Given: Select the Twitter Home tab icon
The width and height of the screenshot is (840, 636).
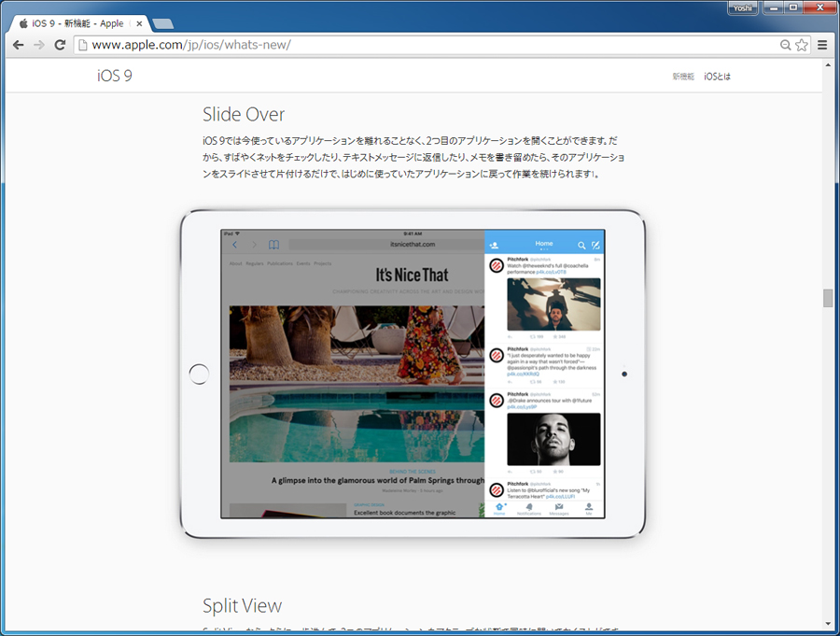Looking at the screenshot, I should (x=499, y=508).
